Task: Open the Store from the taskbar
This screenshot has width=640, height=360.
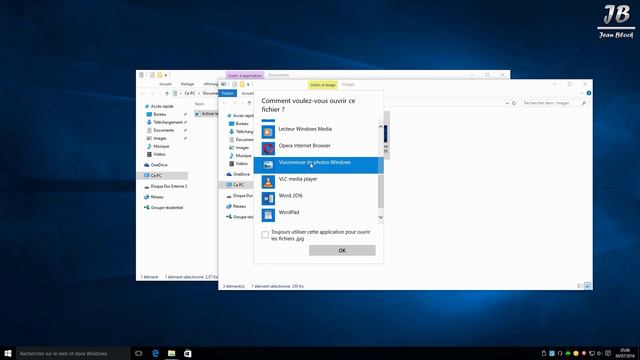Action: click(x=187, y=353)
